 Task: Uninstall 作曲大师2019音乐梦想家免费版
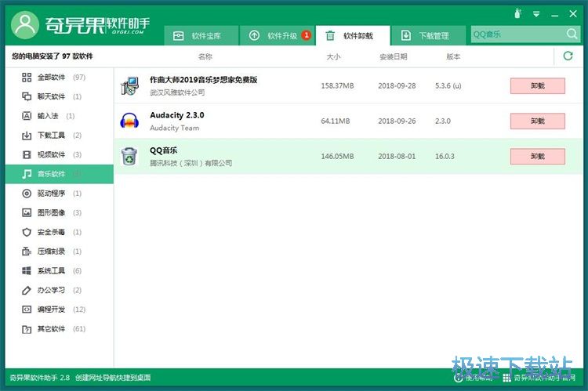click(537, 86)
